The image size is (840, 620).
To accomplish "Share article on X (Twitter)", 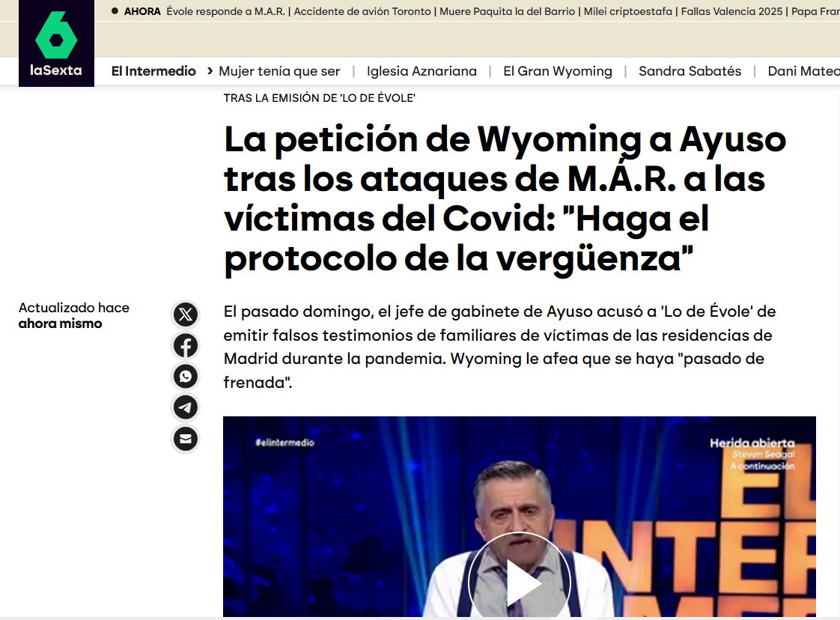I will (x=186, y=314).
